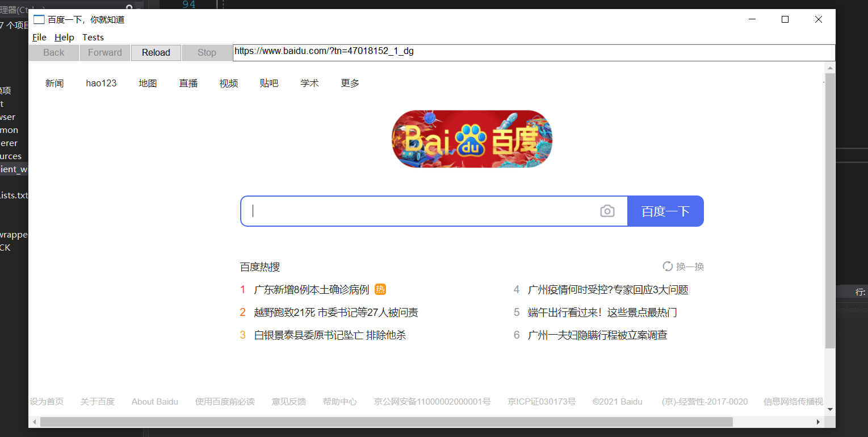The width and height of the screenshot is (868, 437).
Task: Click the Stop toolbar button
Action: tap(206, 52)
